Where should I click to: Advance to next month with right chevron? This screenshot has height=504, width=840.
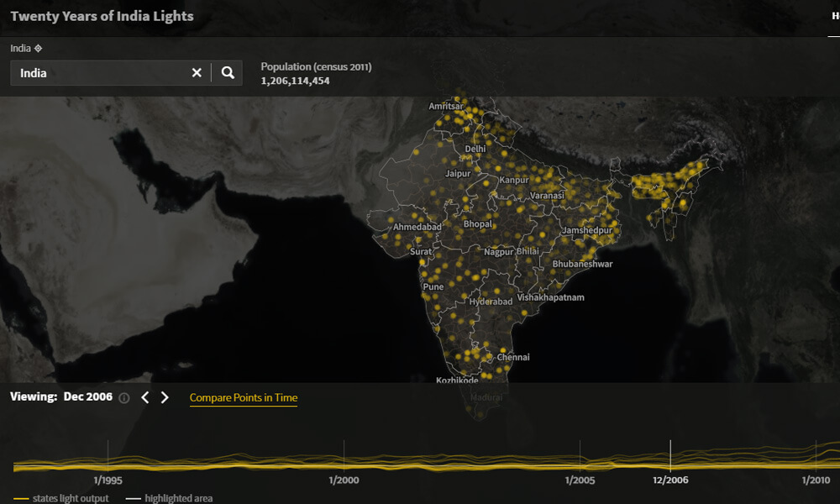tap(165, 397)
